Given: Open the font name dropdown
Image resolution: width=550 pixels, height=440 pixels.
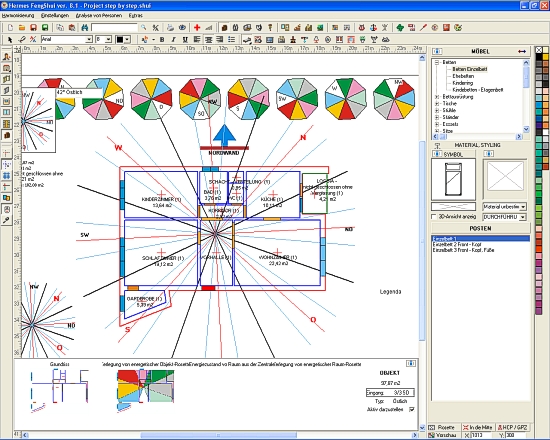Looking at the screenshot, I should tap(89, 39).
